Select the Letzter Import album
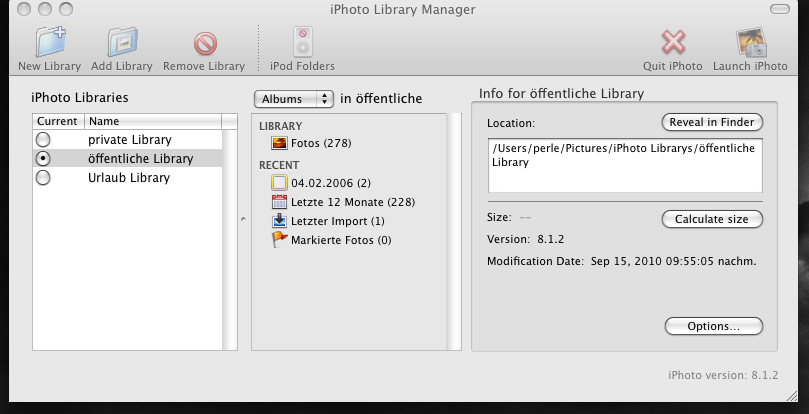Screen dimensions: 809x414 337,221
